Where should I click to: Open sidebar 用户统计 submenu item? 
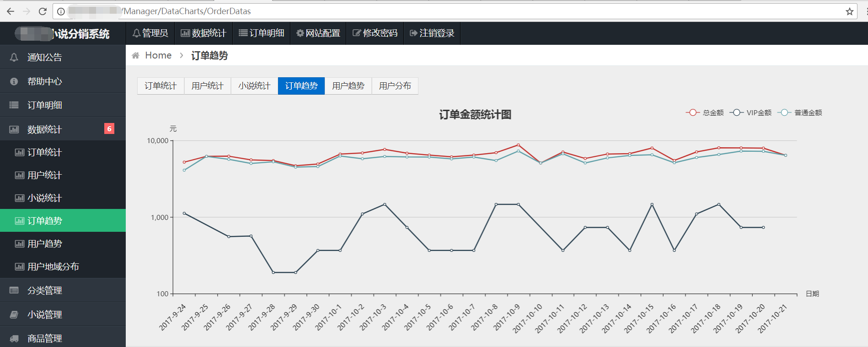[x=63, y=175]
